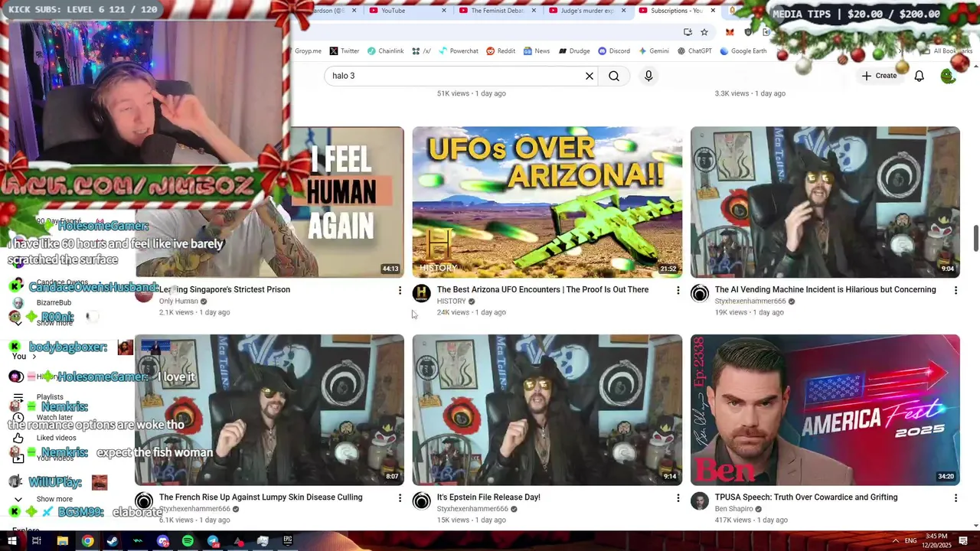Go to Ben Shapiro channel name link
980x551 pixels.
point(734,509)
